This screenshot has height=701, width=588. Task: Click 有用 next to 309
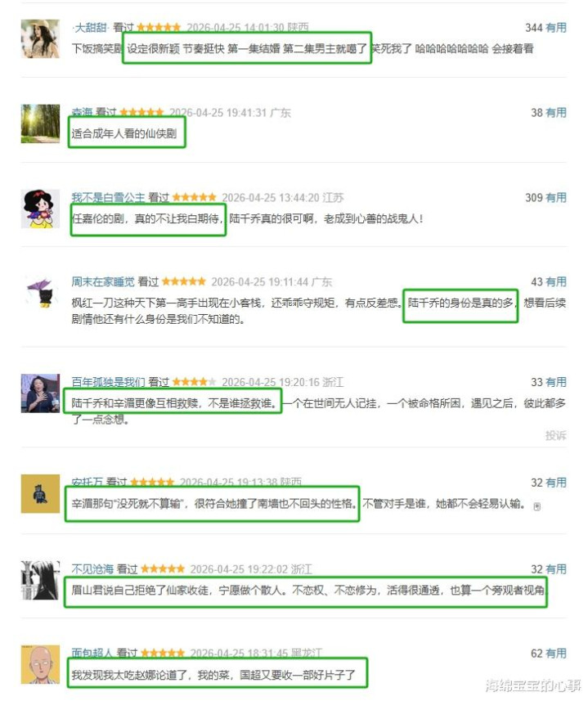(556, 198)
